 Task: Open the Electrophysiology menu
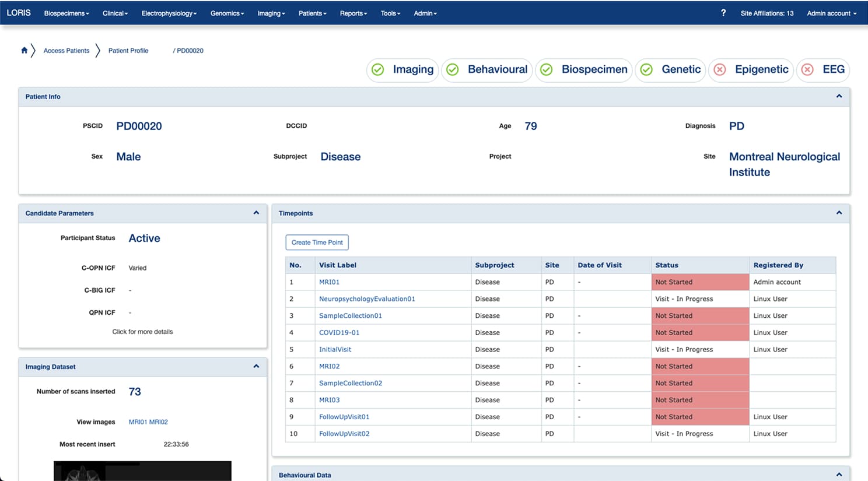point(169,13)
